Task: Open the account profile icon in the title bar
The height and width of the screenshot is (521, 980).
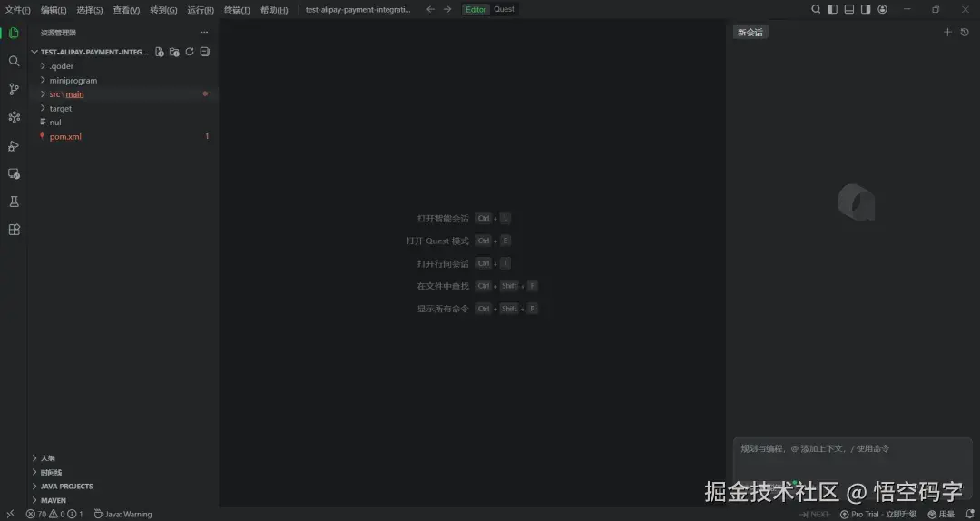Action: (x=883, y=9)
